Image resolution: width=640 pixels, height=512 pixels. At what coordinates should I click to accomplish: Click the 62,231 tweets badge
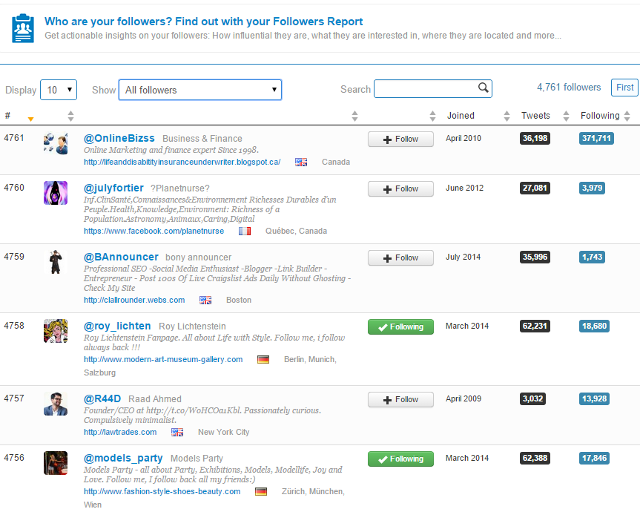(535, 326)
